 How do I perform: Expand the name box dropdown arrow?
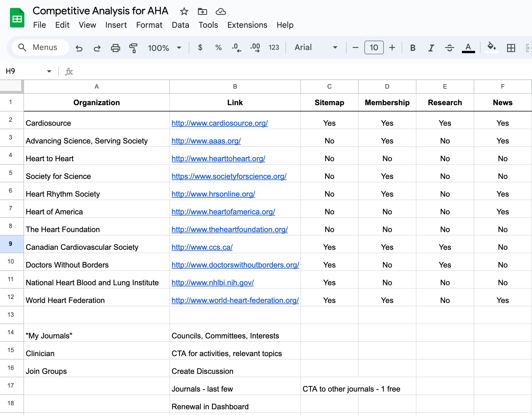tap(49, 71)
